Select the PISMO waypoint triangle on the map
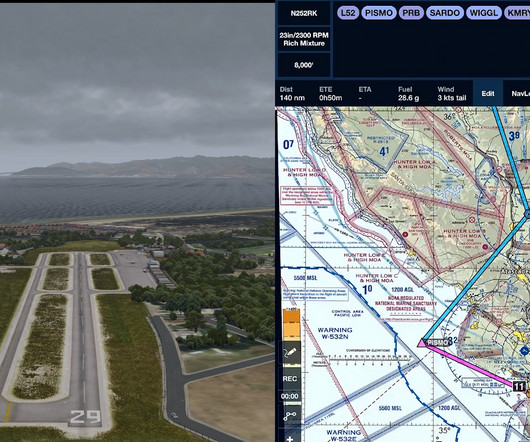530x442 pixels. pos(421,343)
